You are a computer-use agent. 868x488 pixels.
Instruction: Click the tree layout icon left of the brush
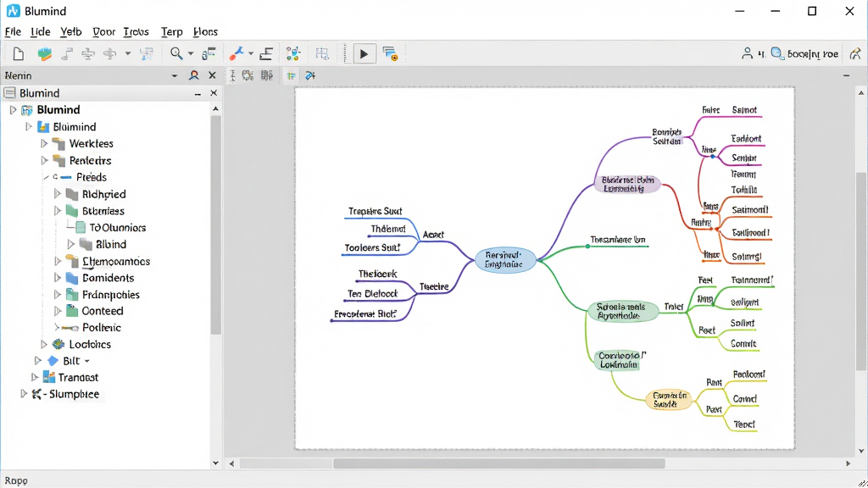(x=209, y=53)
